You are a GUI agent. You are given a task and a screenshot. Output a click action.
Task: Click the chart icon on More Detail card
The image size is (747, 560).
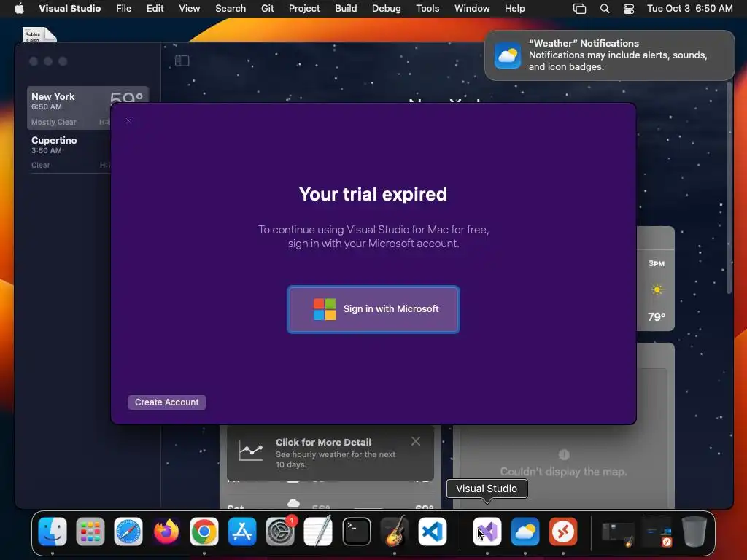tap(251, 450)
